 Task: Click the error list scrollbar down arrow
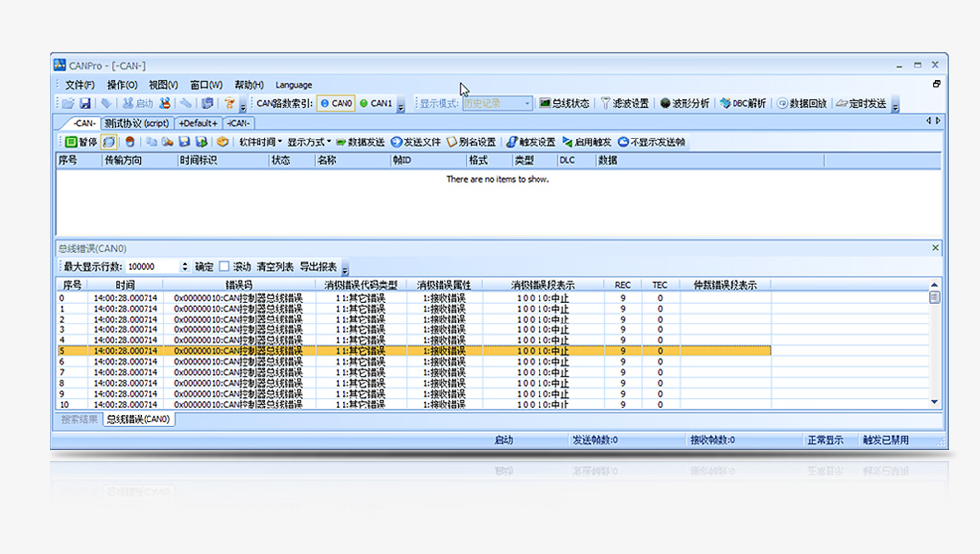coord(935,402)
